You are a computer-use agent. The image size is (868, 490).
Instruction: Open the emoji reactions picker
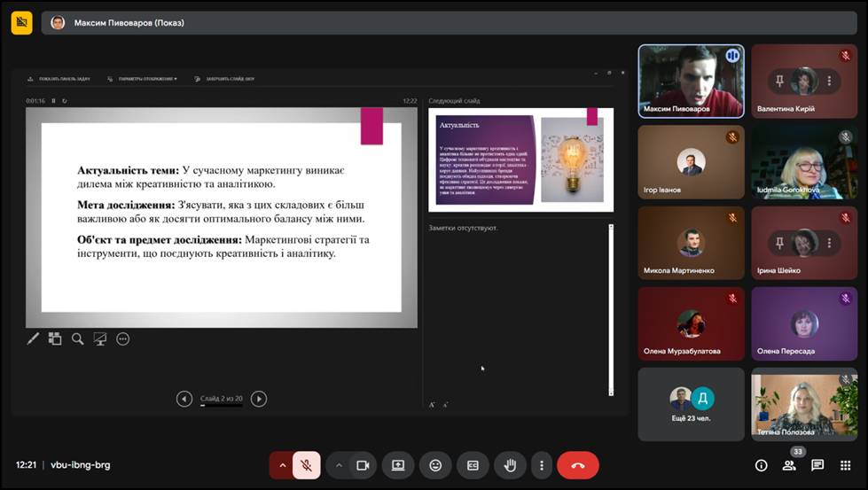[435, 465]
